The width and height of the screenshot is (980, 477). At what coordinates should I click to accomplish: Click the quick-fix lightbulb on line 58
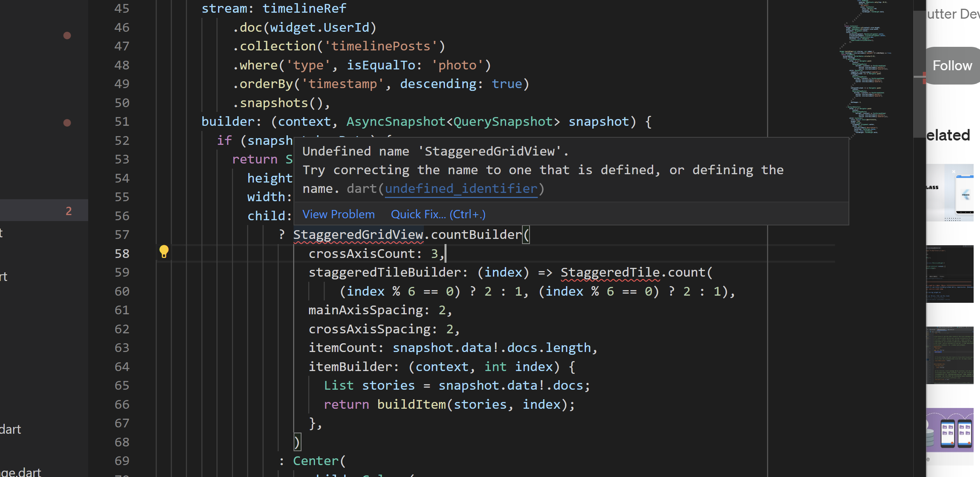click(x=164, y=252)
